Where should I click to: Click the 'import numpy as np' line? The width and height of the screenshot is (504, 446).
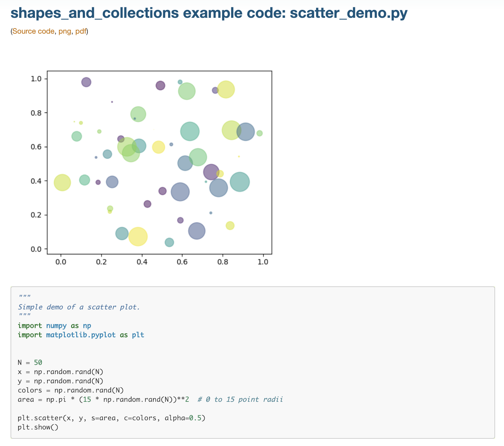pos(54,326)
